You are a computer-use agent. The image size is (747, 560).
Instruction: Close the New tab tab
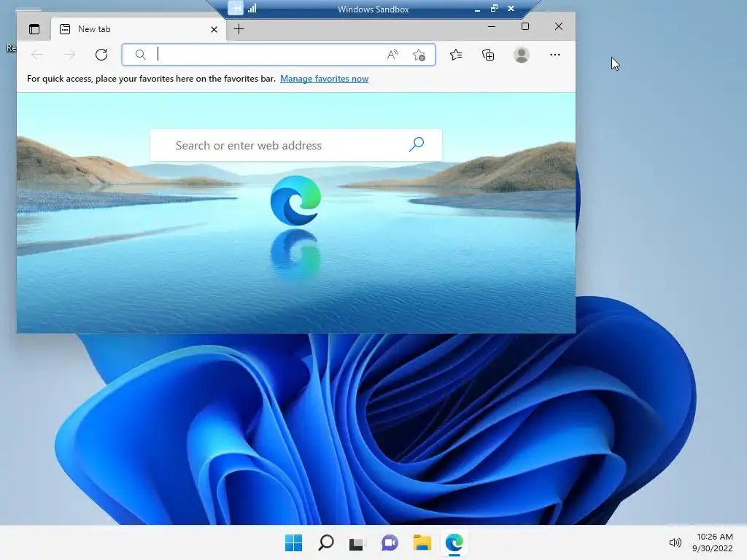214,29
